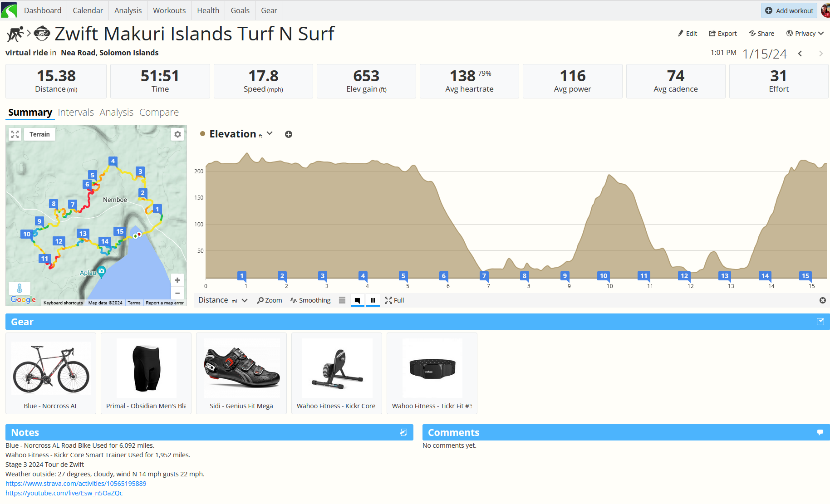Image resolution: width=830 pixels, height=504 pixels.
Task: Open the Calendar menu
Action: coord(88,10)
